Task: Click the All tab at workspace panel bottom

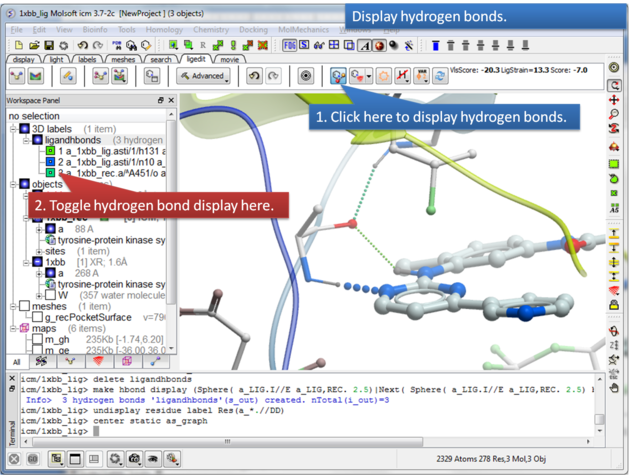Action: [x=16, y=362]
